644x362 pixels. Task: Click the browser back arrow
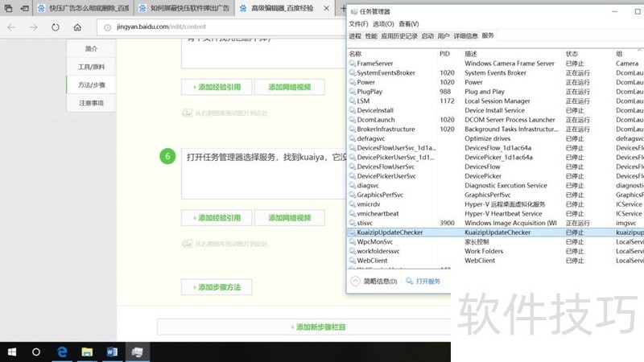click(12, 27)
